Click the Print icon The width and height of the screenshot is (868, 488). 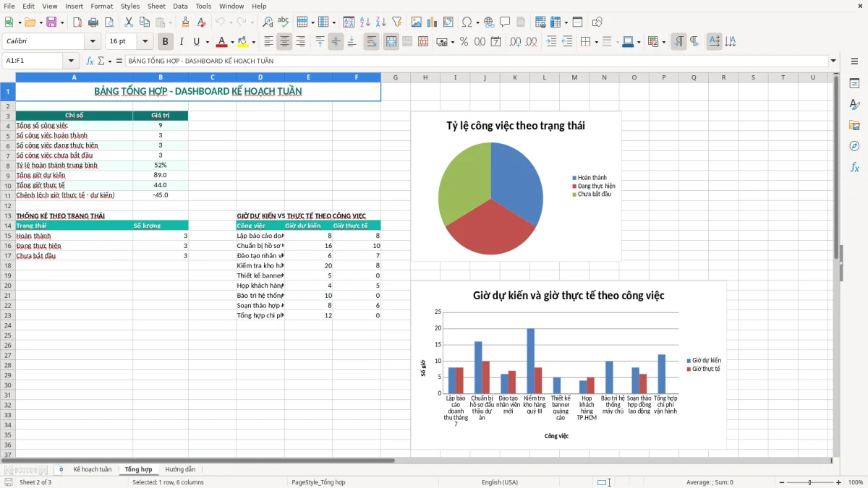click(x=93, y=22)
